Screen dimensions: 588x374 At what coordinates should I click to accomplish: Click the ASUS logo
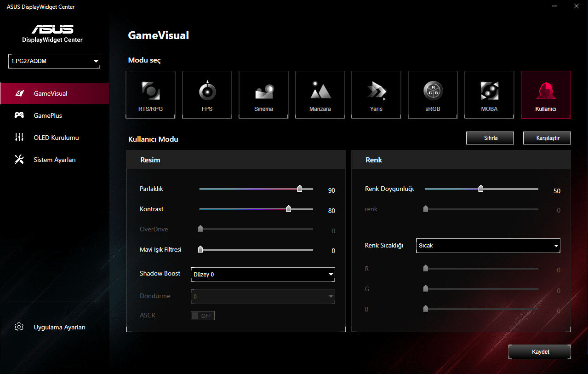(52, 29)
